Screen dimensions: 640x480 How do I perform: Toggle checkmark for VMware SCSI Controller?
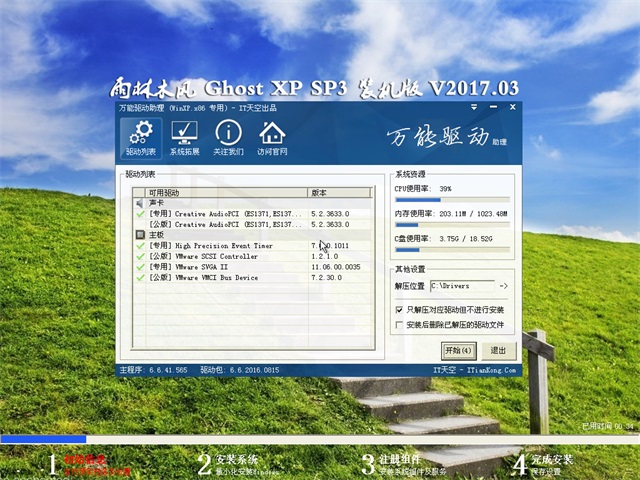pos(140,256)
